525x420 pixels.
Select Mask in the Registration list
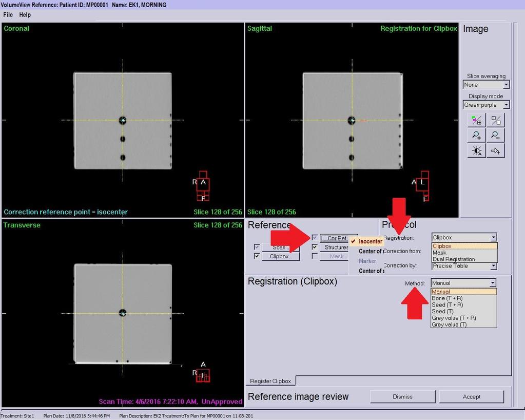pos(464,253)
